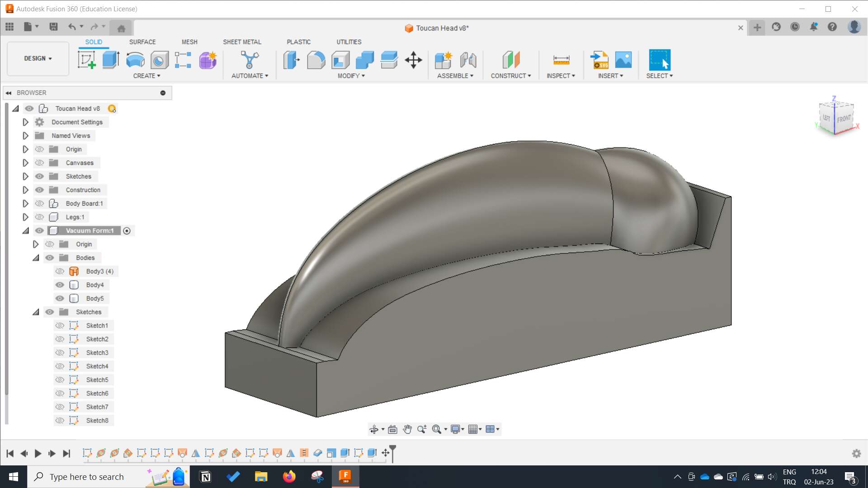This screenshot has height=488, width=868.
Task: Click the ViewCube FRONT face
Action: (844, 119)
